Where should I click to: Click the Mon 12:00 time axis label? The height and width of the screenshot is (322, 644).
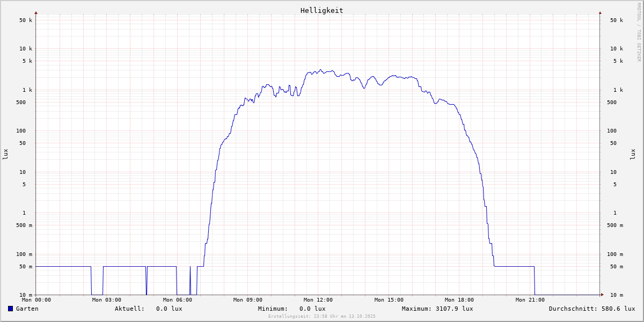pyautogui.click(x=318, y=300)
